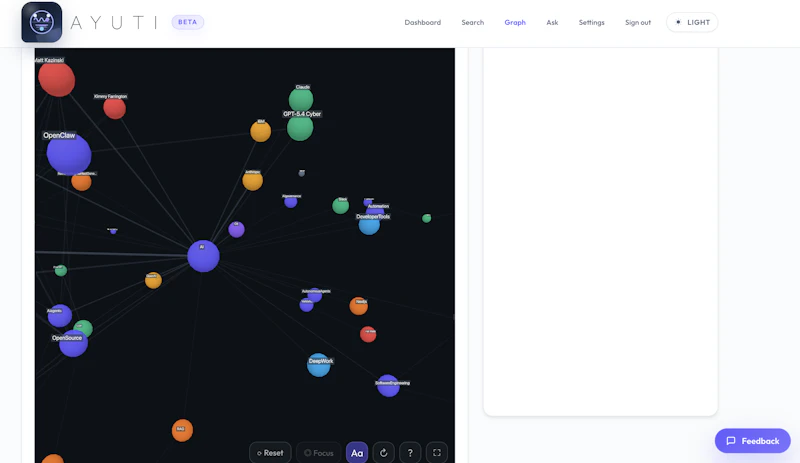This screenshot has width=800, height=463.
Task: Select the Algoverance purple node
Action: click(x=291, y=202)
